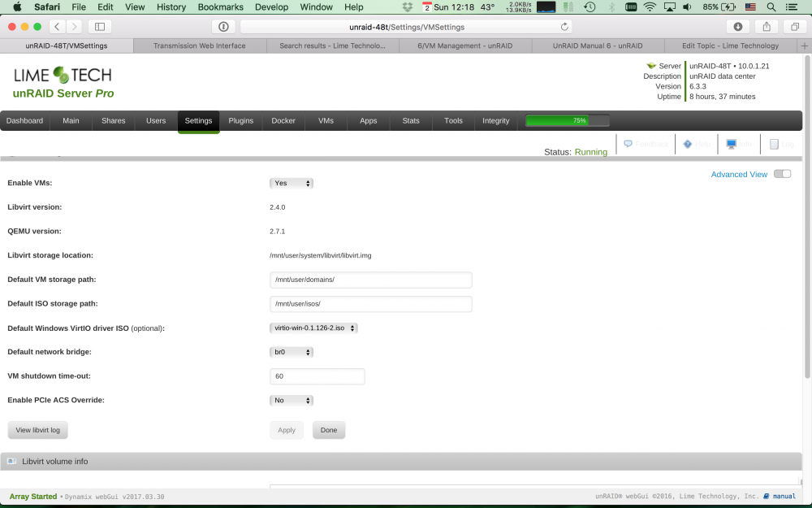Open the VirtIO driver ISO dropdown
The height and width of the screenshot is (508, 812).
pyautogui.click(x=313, y=328)
